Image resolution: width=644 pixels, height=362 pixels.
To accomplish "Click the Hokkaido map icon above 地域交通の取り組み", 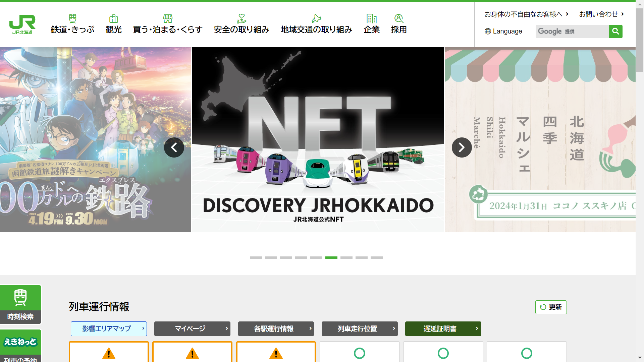I will coord(316,18).
